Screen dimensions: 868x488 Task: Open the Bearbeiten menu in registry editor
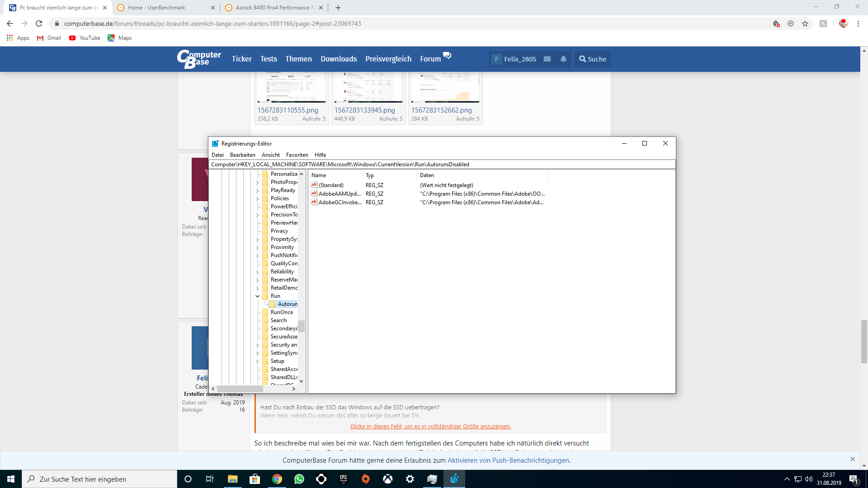coord(242,155)
